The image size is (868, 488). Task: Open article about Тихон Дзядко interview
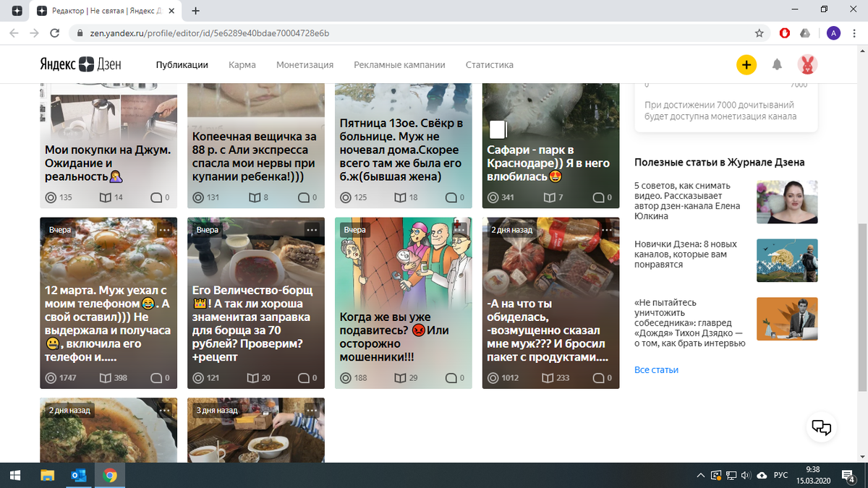689,323
